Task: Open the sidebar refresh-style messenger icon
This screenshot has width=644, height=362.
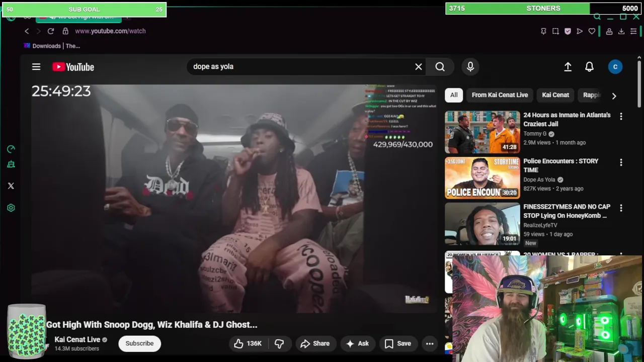Action: [11, 149]
